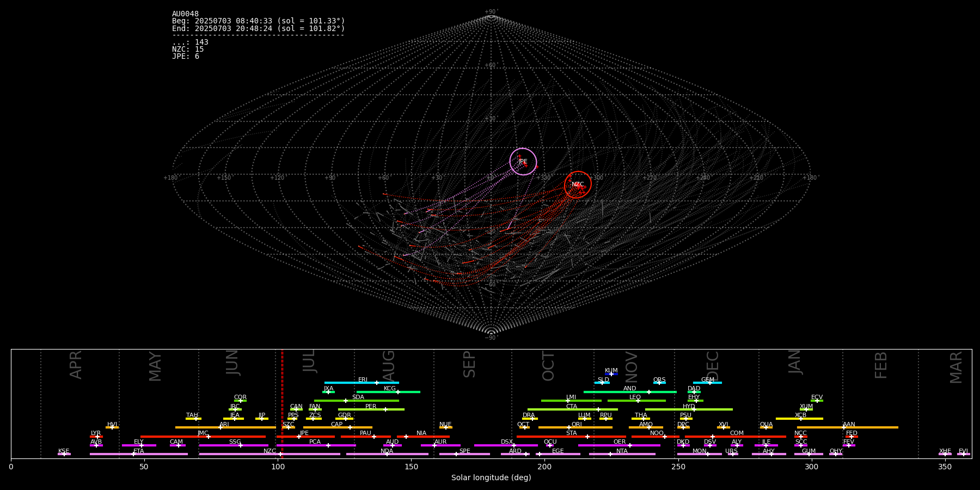Select the 'AU0048' station title text
980x490 pixels.
click(x=186, y=14)
